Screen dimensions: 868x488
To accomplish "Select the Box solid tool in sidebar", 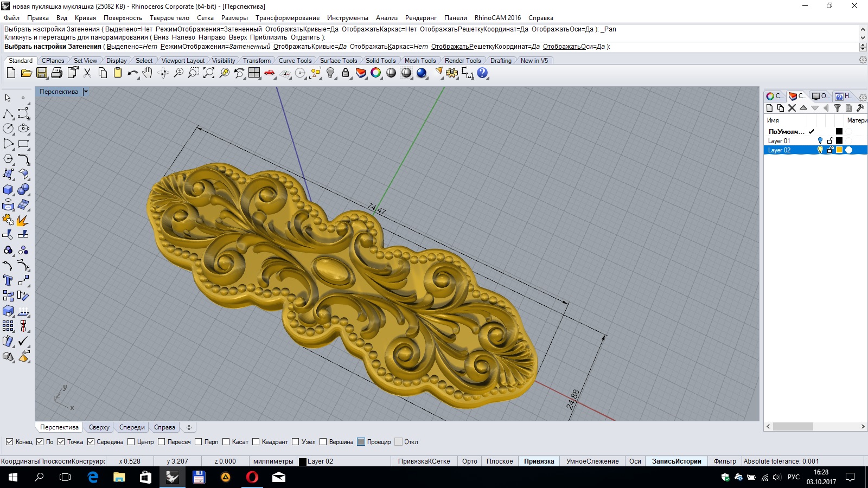I will (8, 190).
